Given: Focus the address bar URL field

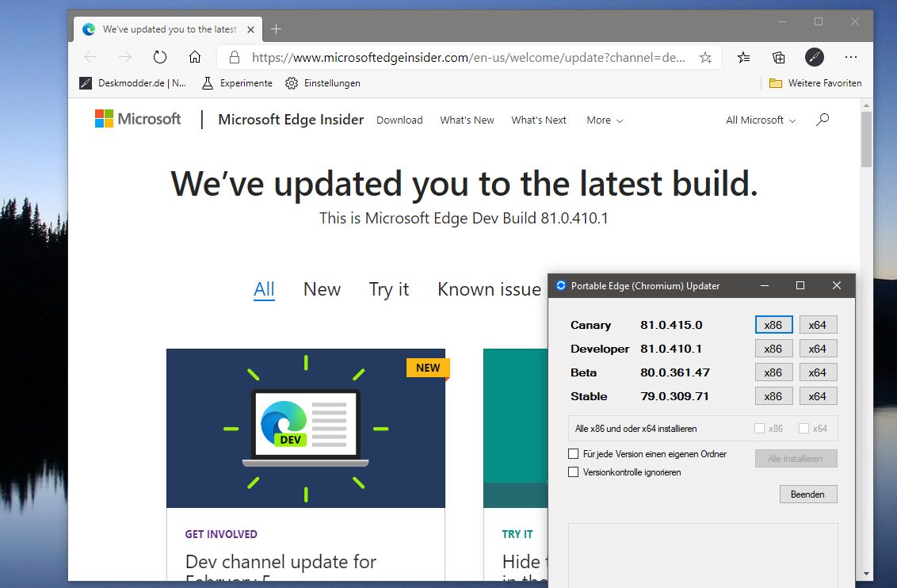Looking at the screenshot, I should (468, 57).
